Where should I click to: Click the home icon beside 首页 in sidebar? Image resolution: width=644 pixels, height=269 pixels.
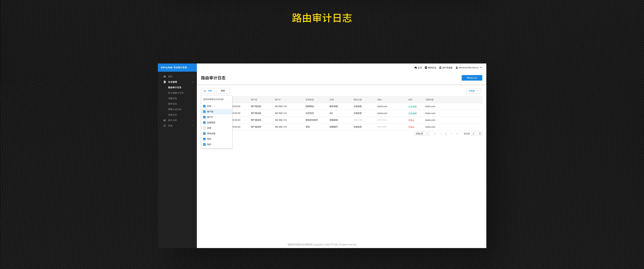[165, 76]
